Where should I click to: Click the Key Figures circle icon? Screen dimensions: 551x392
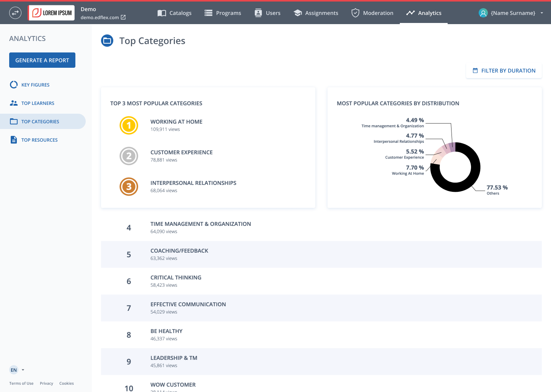tap(14, 85)
